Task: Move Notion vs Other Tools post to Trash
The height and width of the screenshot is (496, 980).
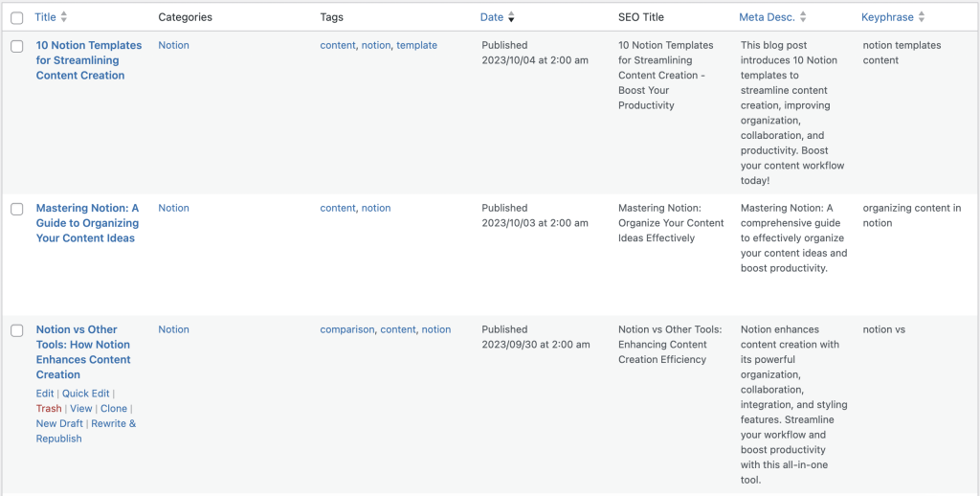Action: coord(49,409)
